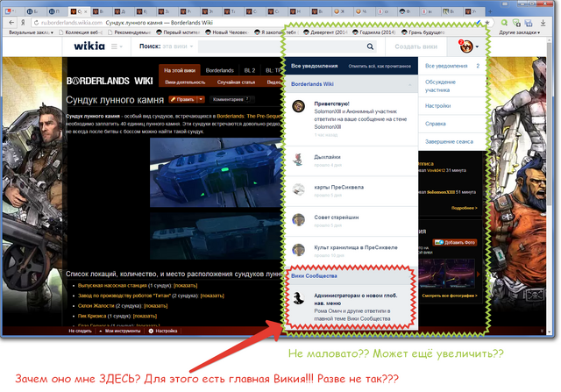Click 'Подробнее >' link in activity panel
The width and height of the screenshot is (561, 392).
click(464, 208)
